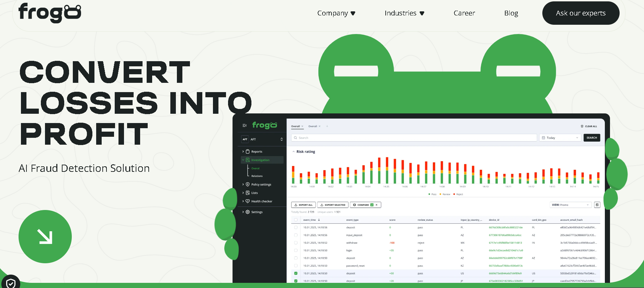Click the Lists icon in the sidebar

point(248,193)
